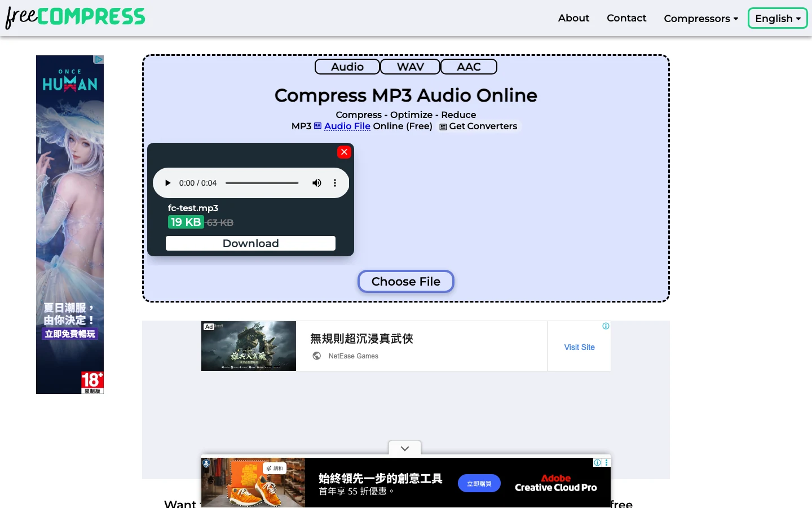Open the Audio File link
Image resolution: width=812 pixels, height=508 pixels.
pos(347,126)
